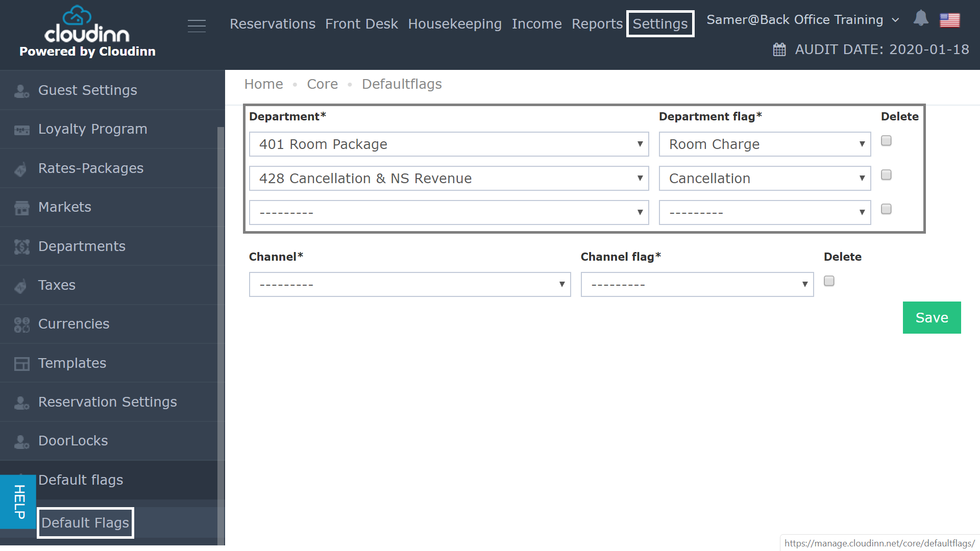Open the Channel flag dropdown
The height and width of the screenshot is (551, 980).
click(697, 285)
